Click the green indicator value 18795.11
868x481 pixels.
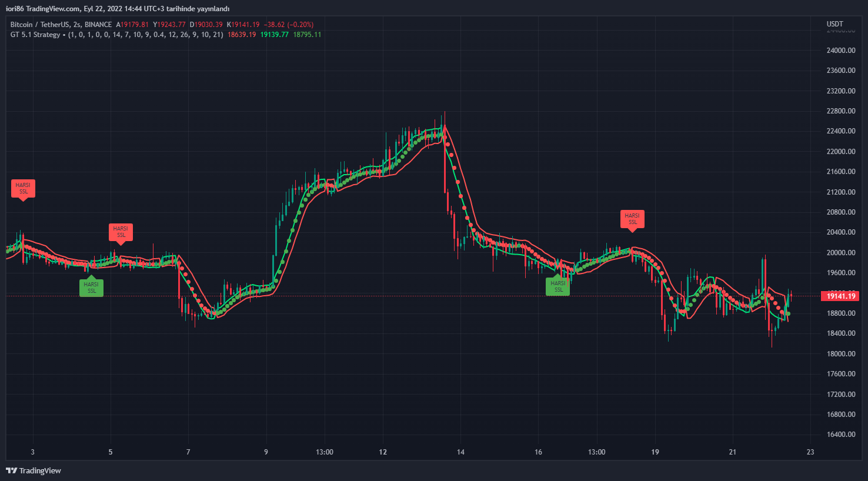(x=307, y=35)
